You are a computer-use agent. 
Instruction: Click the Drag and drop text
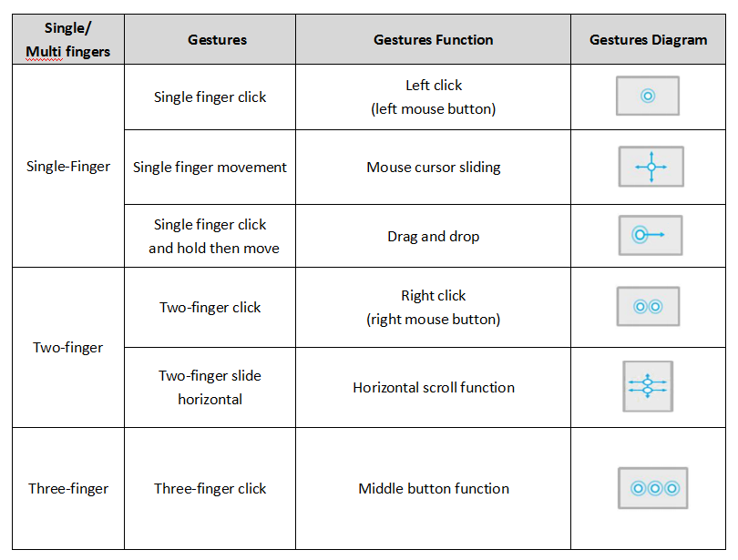(x=433, y=236)
